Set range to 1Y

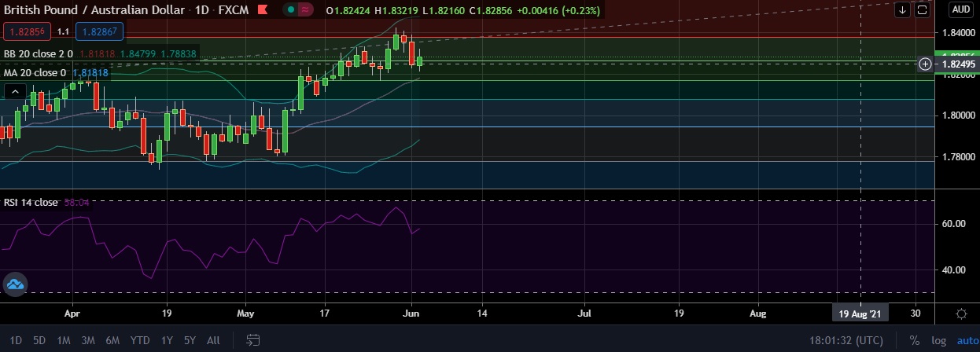(167, 340)
